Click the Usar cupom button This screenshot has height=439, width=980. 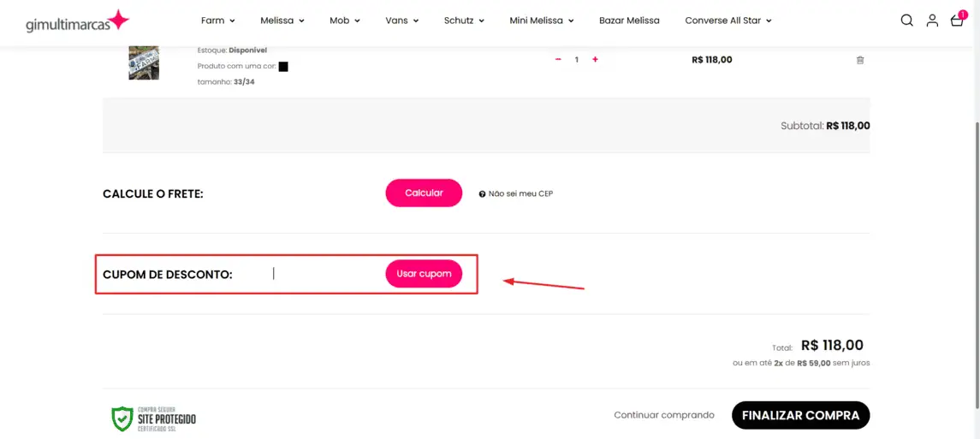coord(424,274)
